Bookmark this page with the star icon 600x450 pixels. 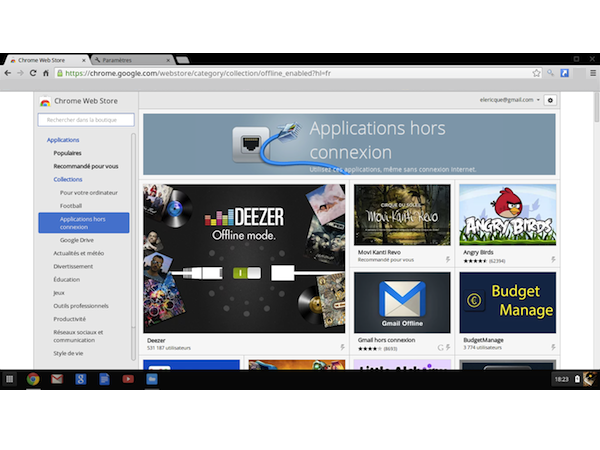(x=536, y=73)
